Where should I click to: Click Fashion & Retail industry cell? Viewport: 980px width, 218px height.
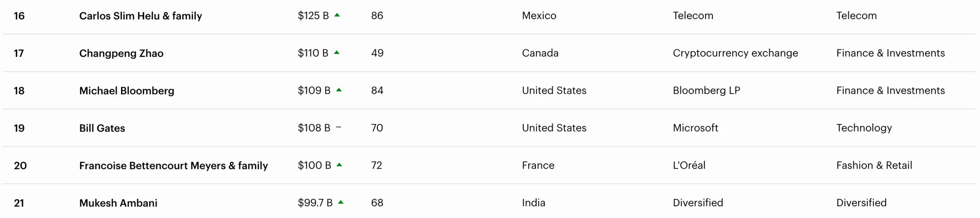click(874, 165)
